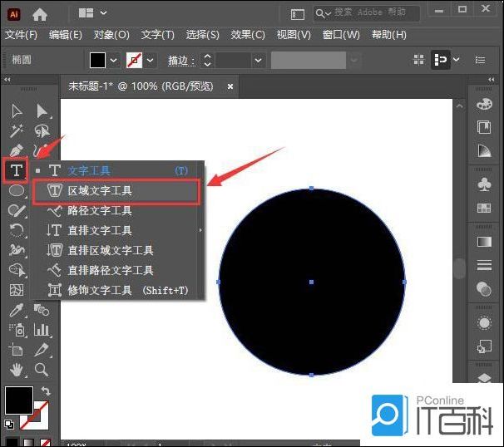Choose 区域文字工具 from the flyout menu
The image size is (504, 447).
coord(117,191)
